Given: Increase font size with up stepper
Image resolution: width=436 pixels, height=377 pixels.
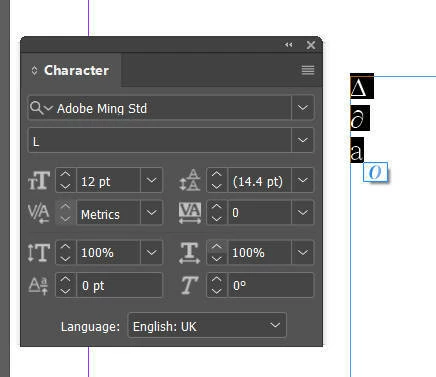Looking at the screenshot, I should pos(65,174).
